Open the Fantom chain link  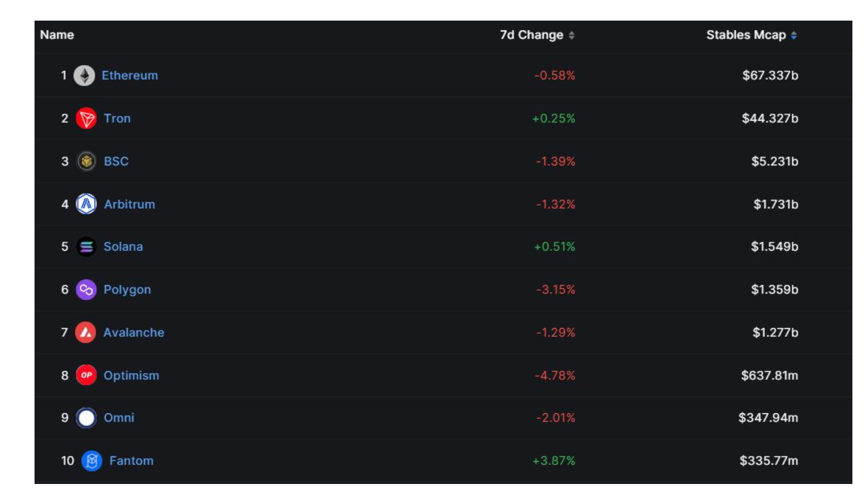click(131, 461)
